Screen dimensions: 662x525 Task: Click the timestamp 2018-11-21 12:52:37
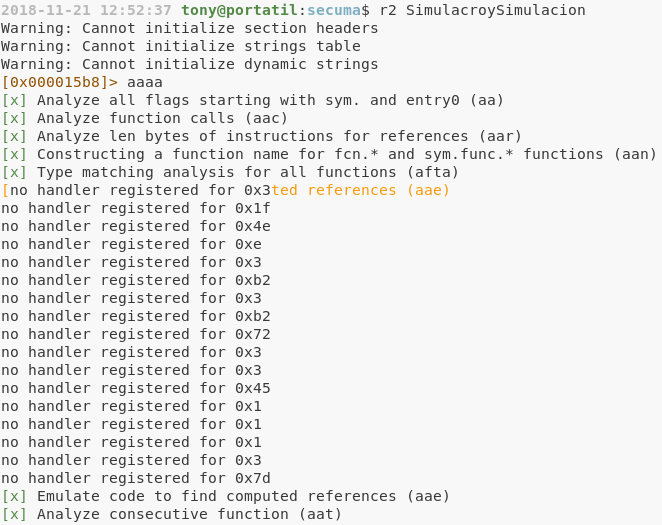pos(86,10)
